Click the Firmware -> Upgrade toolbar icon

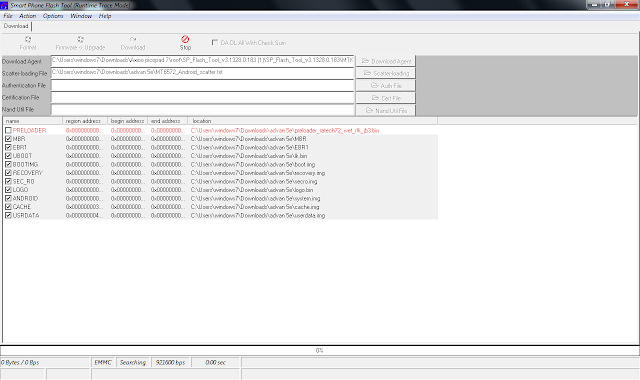80,40
